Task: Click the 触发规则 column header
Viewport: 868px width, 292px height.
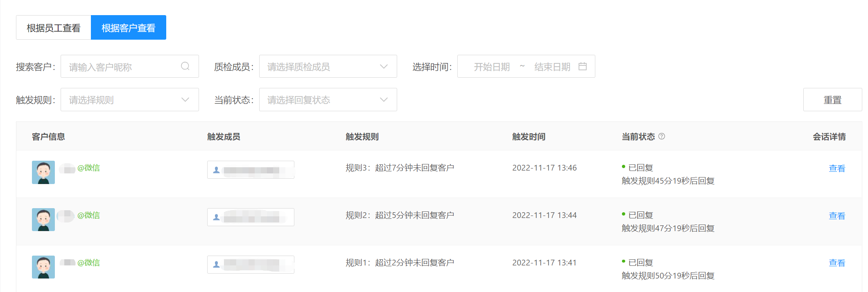Action: click(x=362, y=137)
